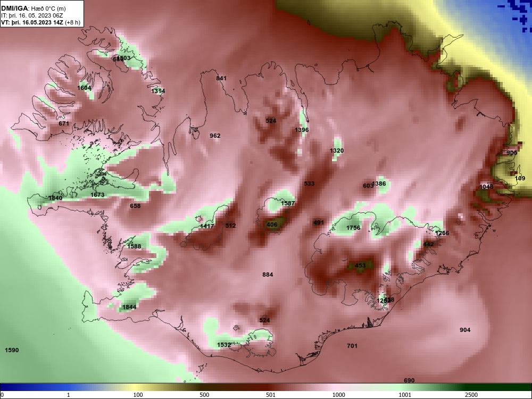Image resolution: width=532 pixels, height=399 pixels.
Task: Click the map value 442
Action: tap(428, 244)
